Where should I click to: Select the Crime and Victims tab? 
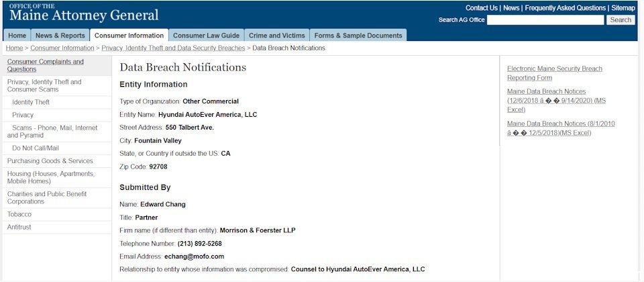(x=276, y=36)
